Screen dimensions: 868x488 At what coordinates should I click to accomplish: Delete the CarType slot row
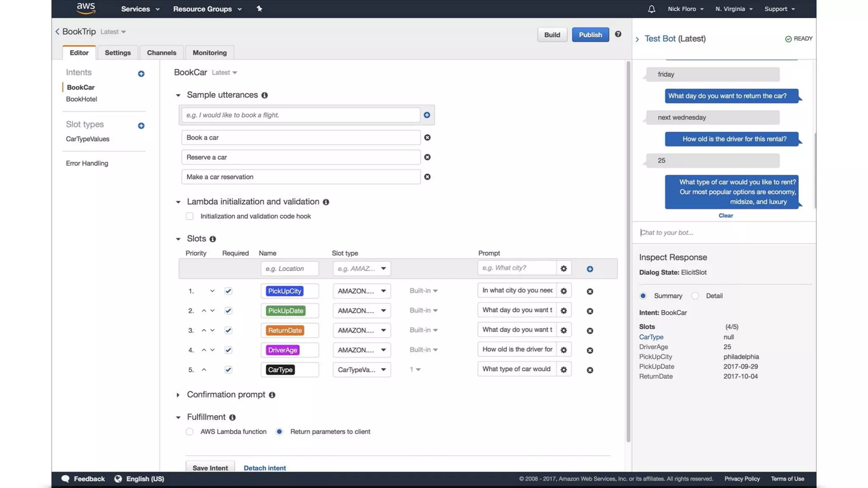click(590, 370)
